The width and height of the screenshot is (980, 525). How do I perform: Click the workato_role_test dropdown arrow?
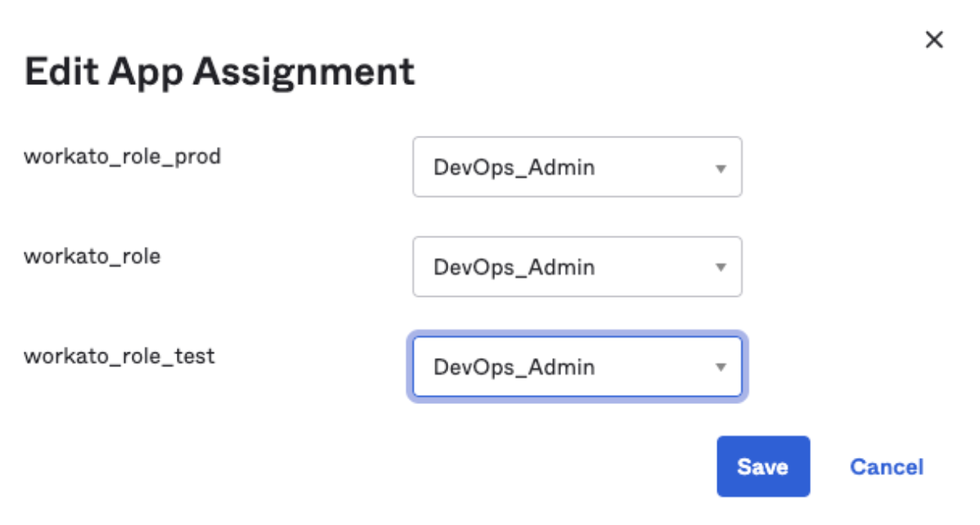click(x=721, y=368)
